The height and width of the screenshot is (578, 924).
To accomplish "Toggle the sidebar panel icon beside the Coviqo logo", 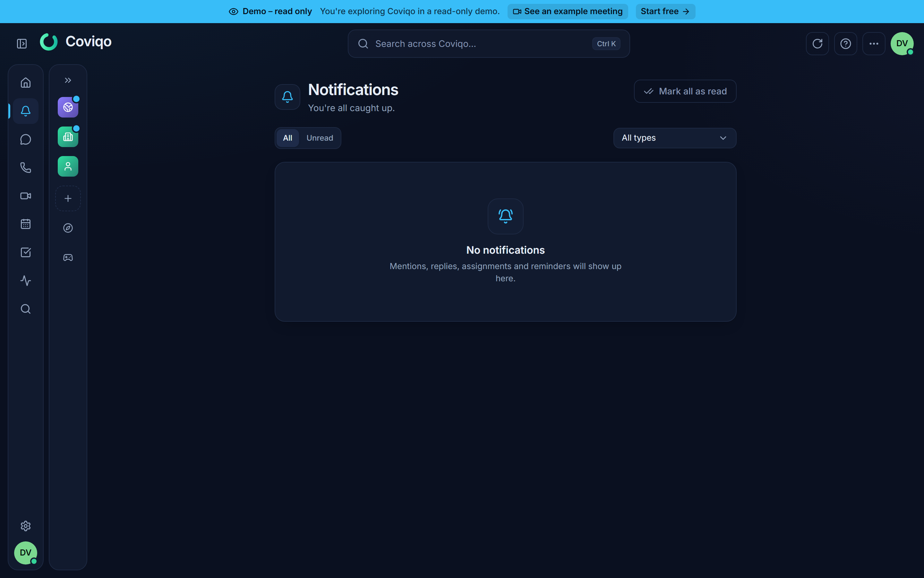I will (x=22, y=44).
